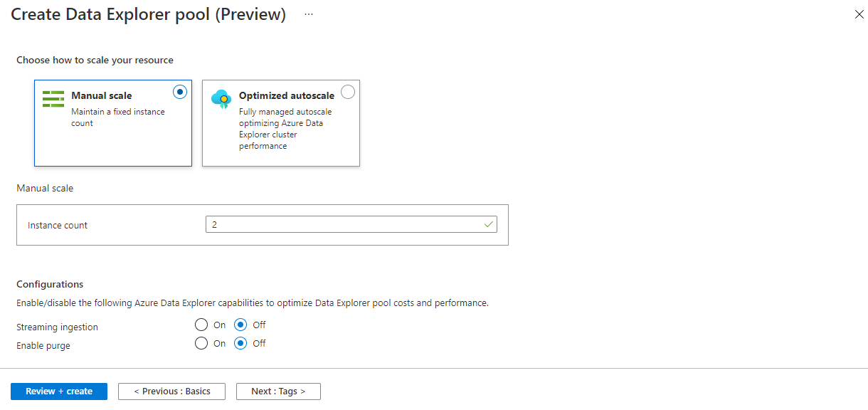The image size is (868, 410).
Task: Click the Instance count input field
Action: coord(351,224)
